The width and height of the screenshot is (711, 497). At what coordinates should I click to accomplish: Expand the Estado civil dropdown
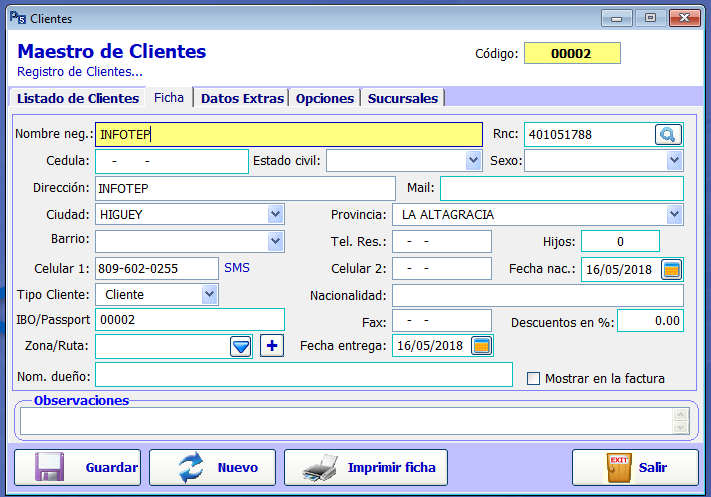[x=473, y=161]
